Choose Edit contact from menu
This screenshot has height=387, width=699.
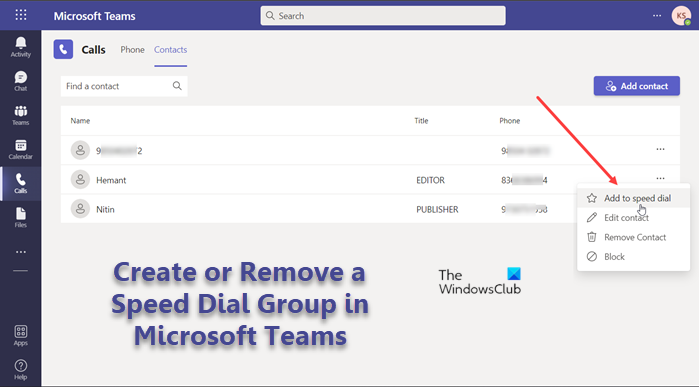(x=633, y=218)
